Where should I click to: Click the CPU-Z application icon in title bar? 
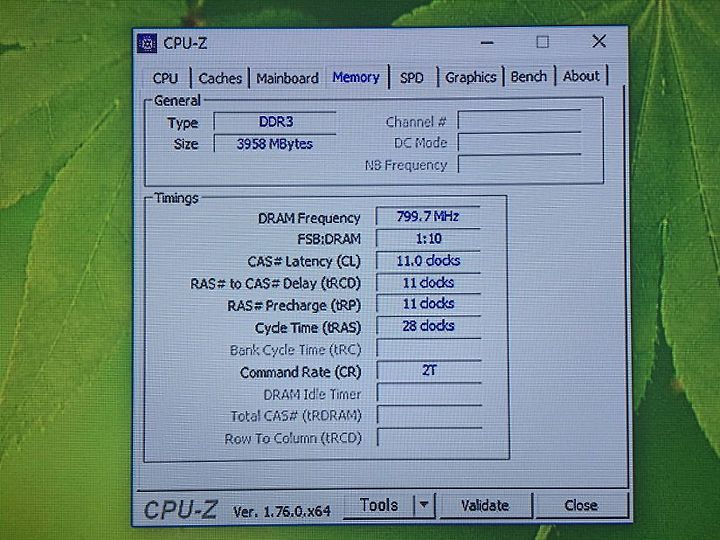coord(147,43)
